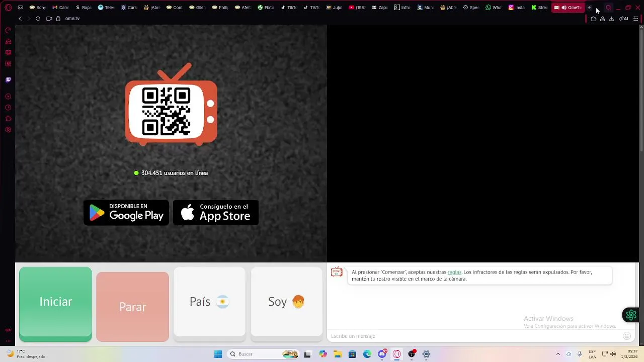The image size is (644, 362).
Task: Click the Parar stop button
Action: 132,307
